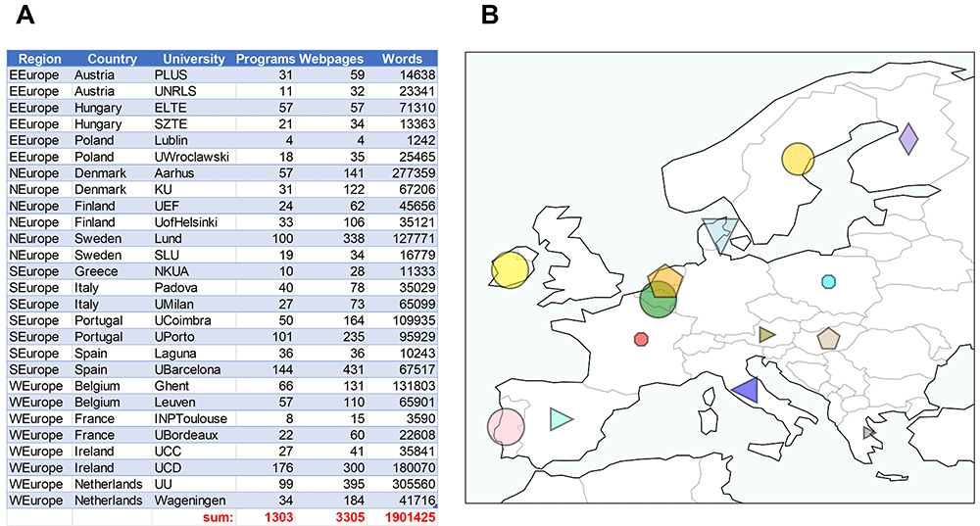The height and width of the screenshot is (526, 980).
Task: Click the pink circle marker on Portugal
Action: [x=506, y=427]
